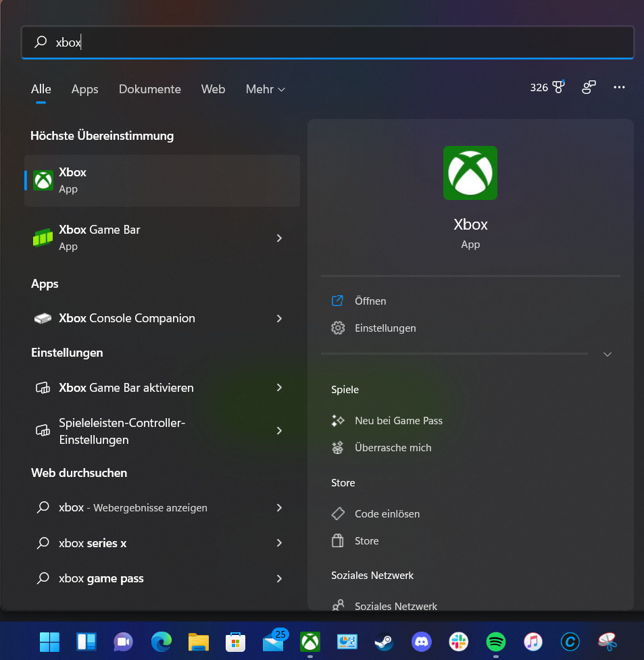Viewport: 644px width, 660px height.
Task: Expand Spieleleisten-Controller-Einstellungen arrow
Action: pos(279,430)
